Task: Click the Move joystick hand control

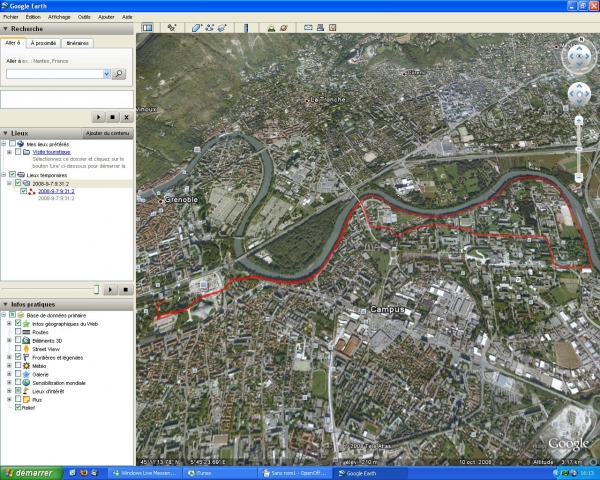Action: pos(579,94)
